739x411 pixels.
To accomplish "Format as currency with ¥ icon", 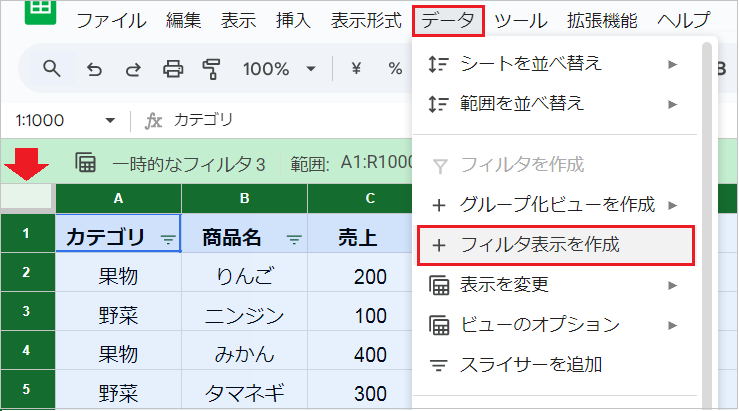I will tap(356, 69).
